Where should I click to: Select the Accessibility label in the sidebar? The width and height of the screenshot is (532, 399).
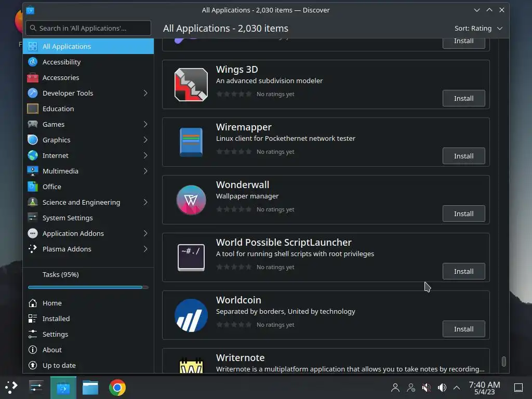(61, 62)
